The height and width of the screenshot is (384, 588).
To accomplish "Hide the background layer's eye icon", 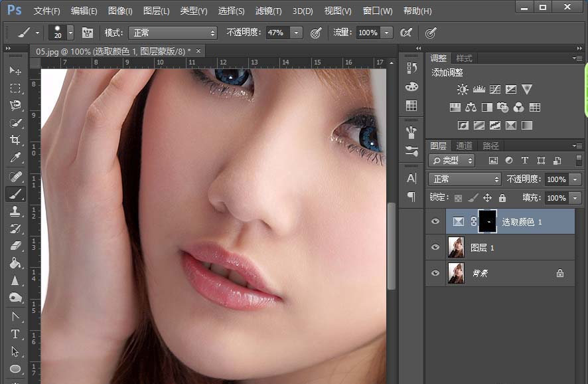I will (x=435, y=273).
